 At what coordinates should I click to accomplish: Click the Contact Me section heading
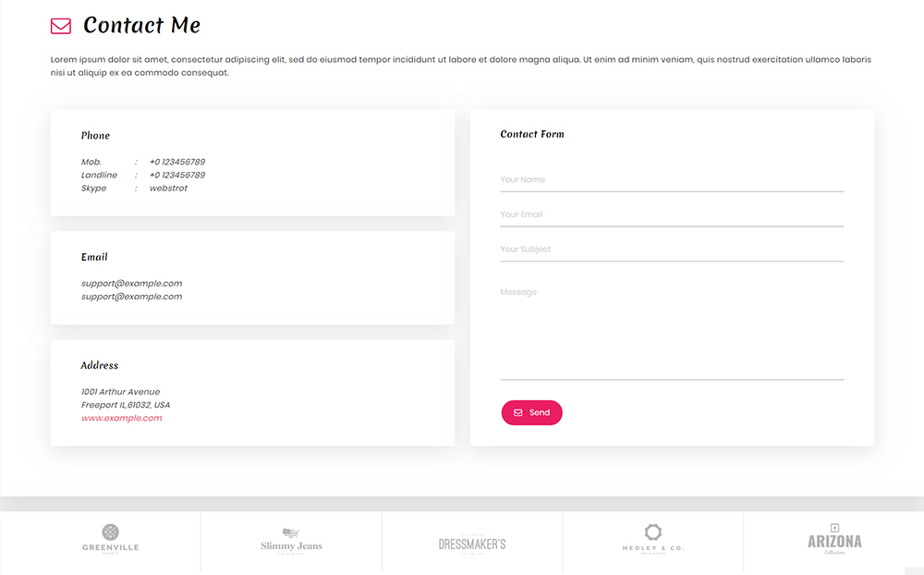[141, 25]
